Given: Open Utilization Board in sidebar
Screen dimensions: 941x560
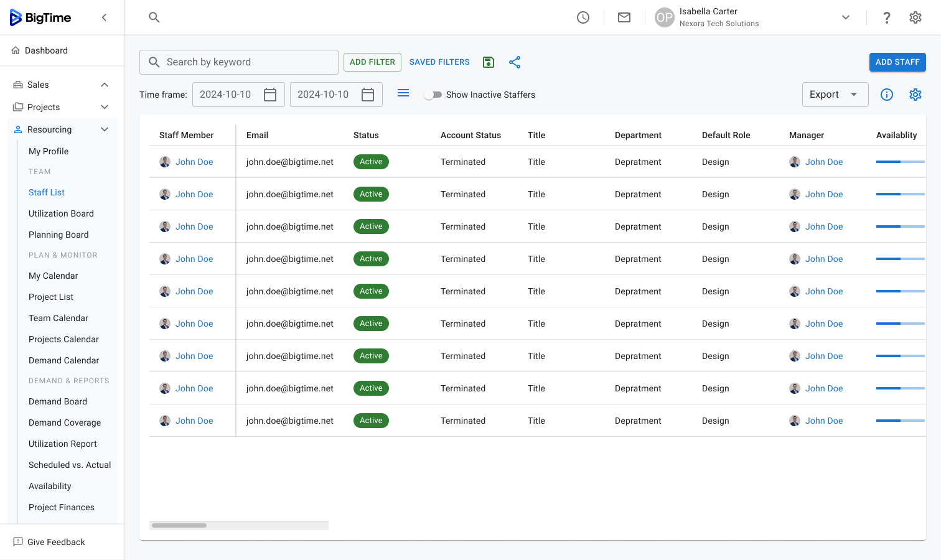Looking at the screenshot, I should click(x=61, y=213).
